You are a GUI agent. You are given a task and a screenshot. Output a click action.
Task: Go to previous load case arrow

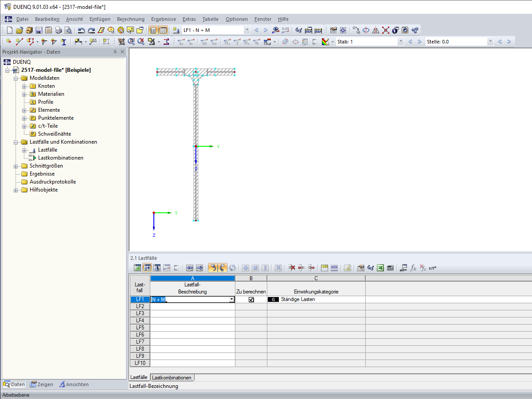tap(256, 30)
